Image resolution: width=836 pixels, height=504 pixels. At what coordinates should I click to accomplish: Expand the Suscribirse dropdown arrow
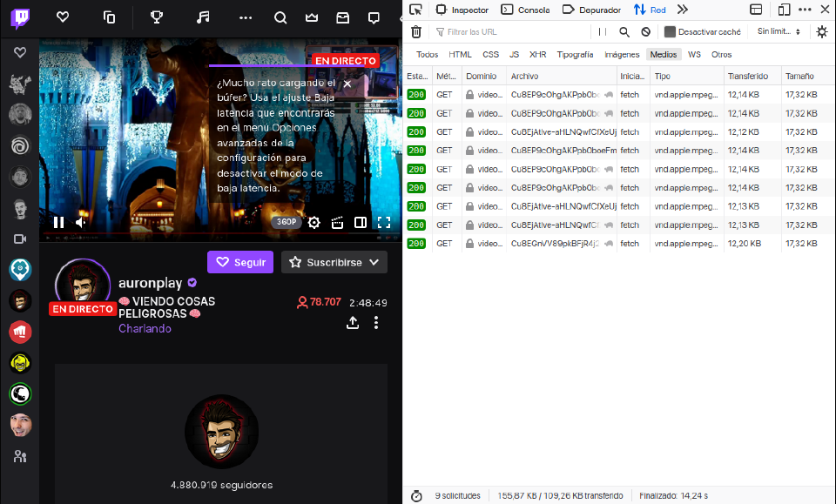(x=374, y=262)
